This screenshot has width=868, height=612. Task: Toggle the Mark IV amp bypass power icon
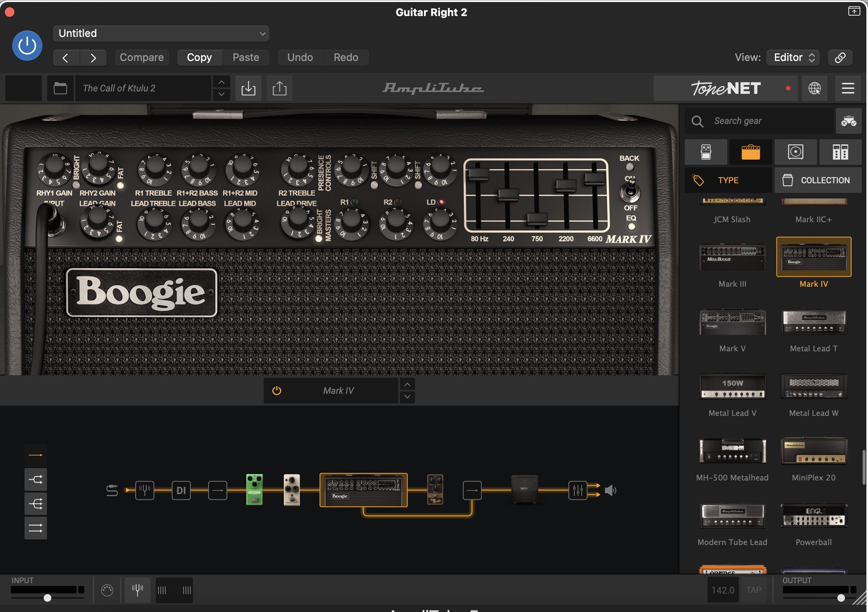[277, 391]
